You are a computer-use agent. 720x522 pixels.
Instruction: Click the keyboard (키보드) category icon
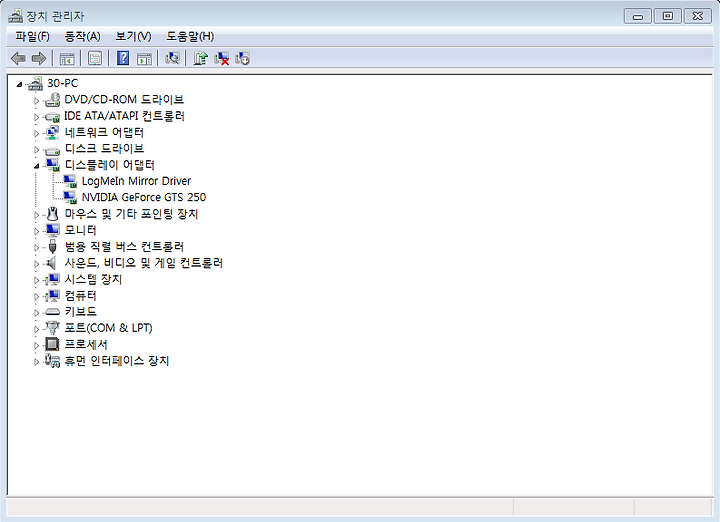pos(52,312)
